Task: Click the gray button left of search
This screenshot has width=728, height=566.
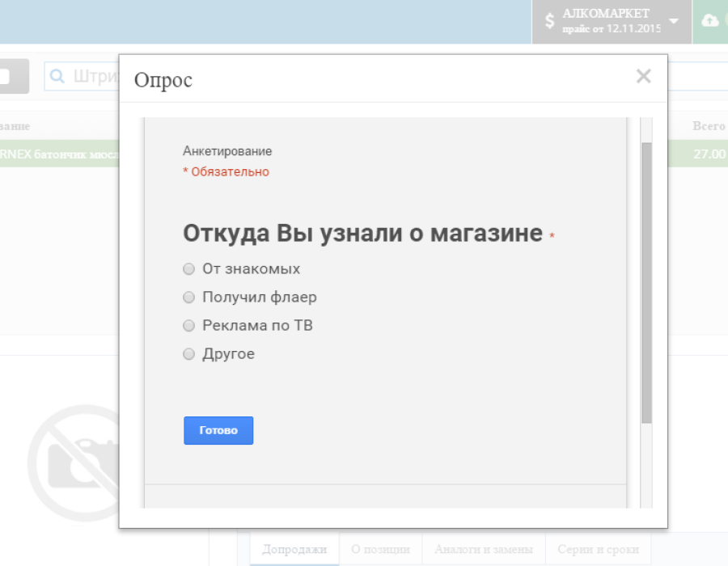Action: (x=15, y=76)
